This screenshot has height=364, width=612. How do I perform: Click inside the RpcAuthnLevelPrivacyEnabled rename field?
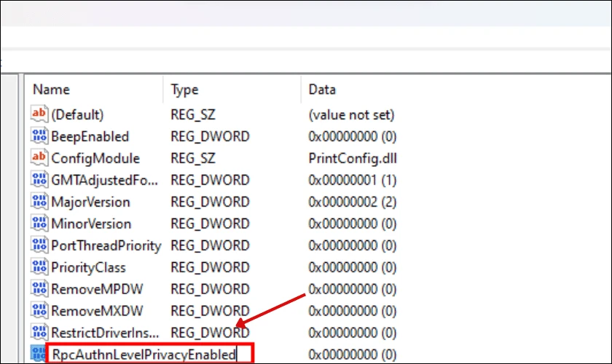[x=150, y=355]
